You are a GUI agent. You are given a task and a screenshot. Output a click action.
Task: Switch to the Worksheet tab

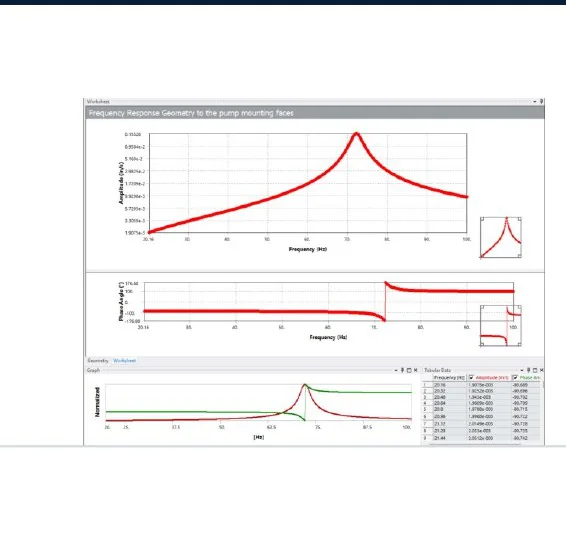point(125,361)
